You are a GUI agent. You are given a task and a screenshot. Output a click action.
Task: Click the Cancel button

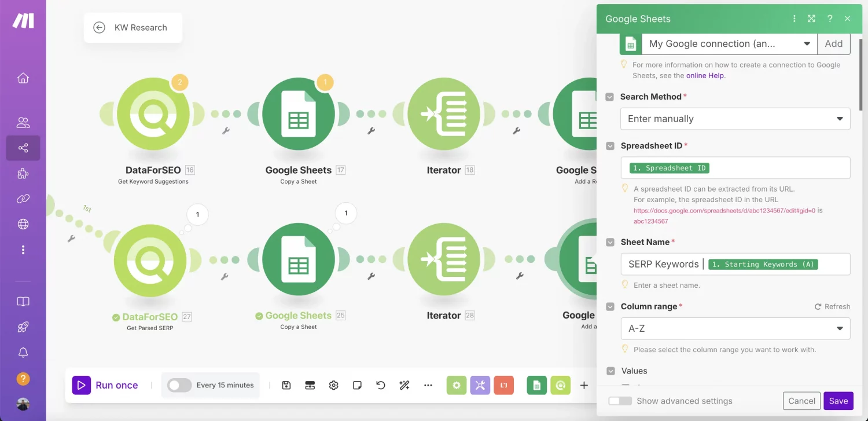coord(801,401)
